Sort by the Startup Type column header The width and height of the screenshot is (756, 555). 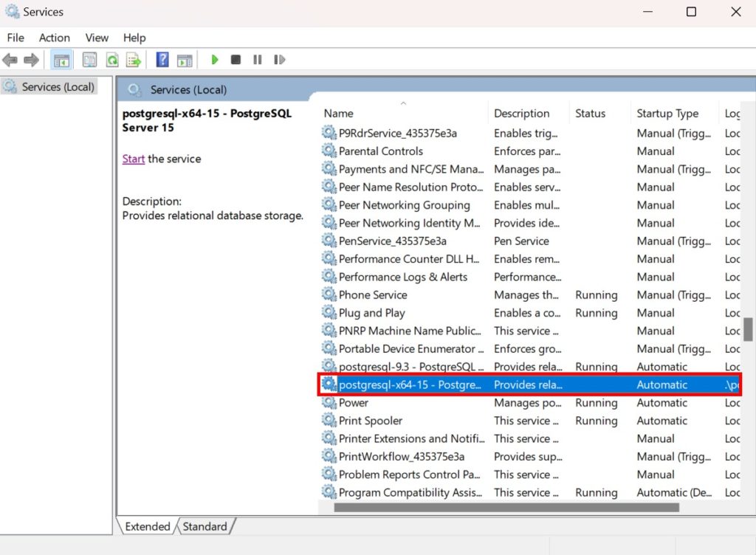[667, 113]
